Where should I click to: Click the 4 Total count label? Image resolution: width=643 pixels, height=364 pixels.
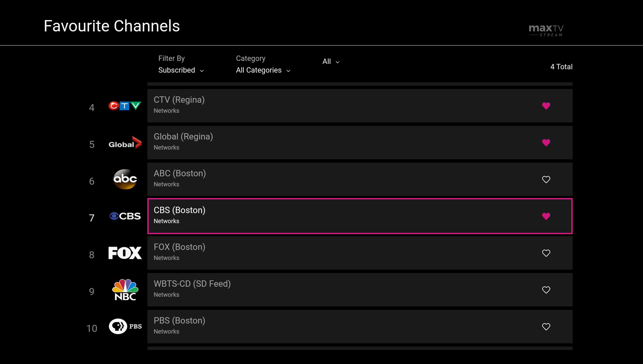click(561, 67)
